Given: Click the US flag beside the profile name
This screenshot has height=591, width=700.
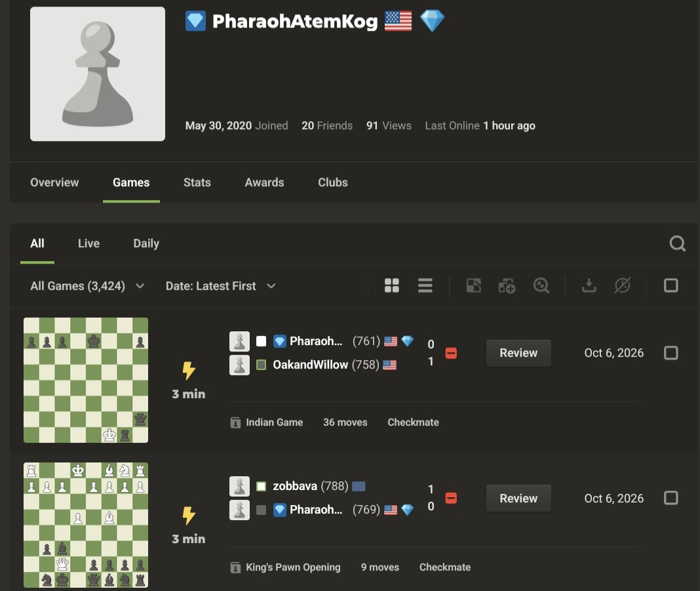Looking at the screenshot, I should 399,21.
